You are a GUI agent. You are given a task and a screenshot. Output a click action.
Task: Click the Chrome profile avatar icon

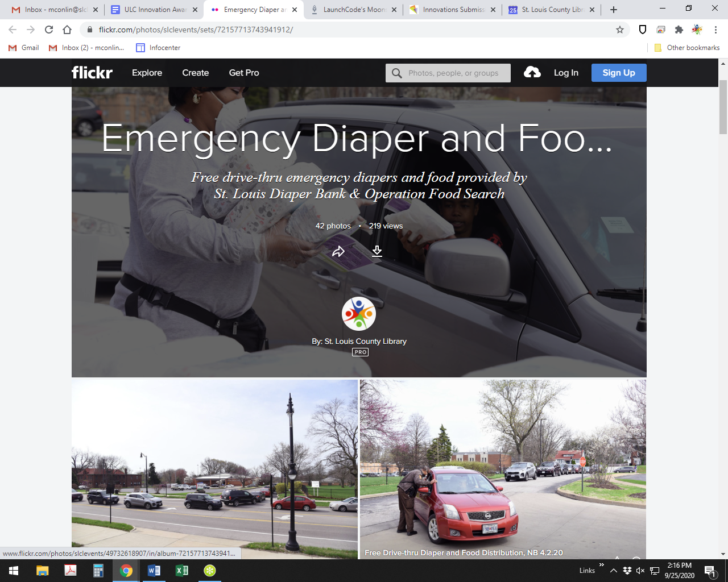click(697, 30)
